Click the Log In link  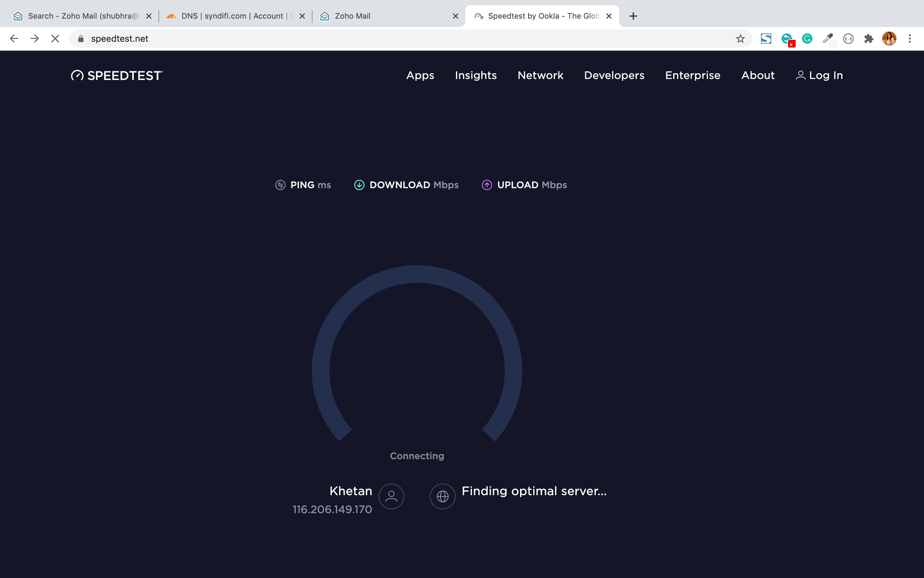point(819,75)
